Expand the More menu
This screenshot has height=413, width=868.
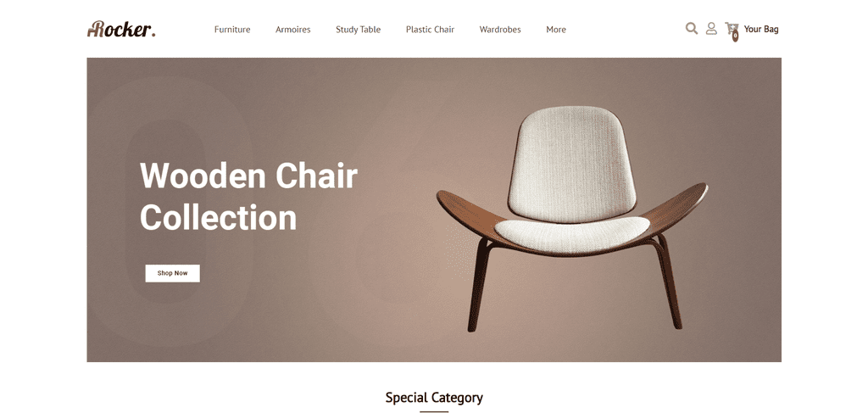point(556,30)
